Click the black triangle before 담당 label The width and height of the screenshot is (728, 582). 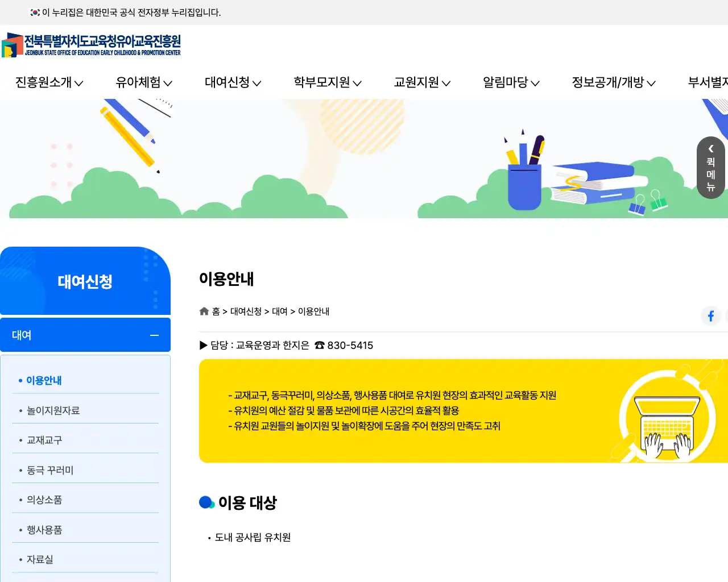click(203, 345)
